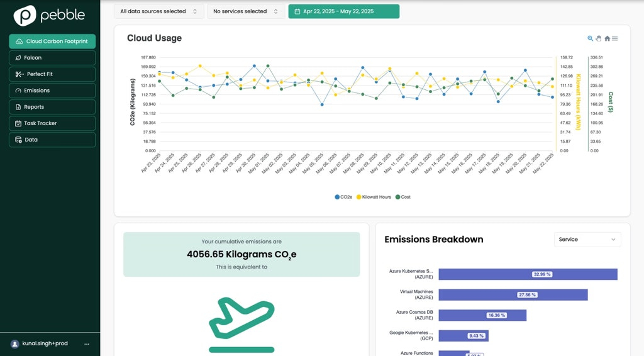Image resolution: width=644 pixels, height=356 pixels.
Task: Activate the chart pan hand tool
Action: (599, 38)
